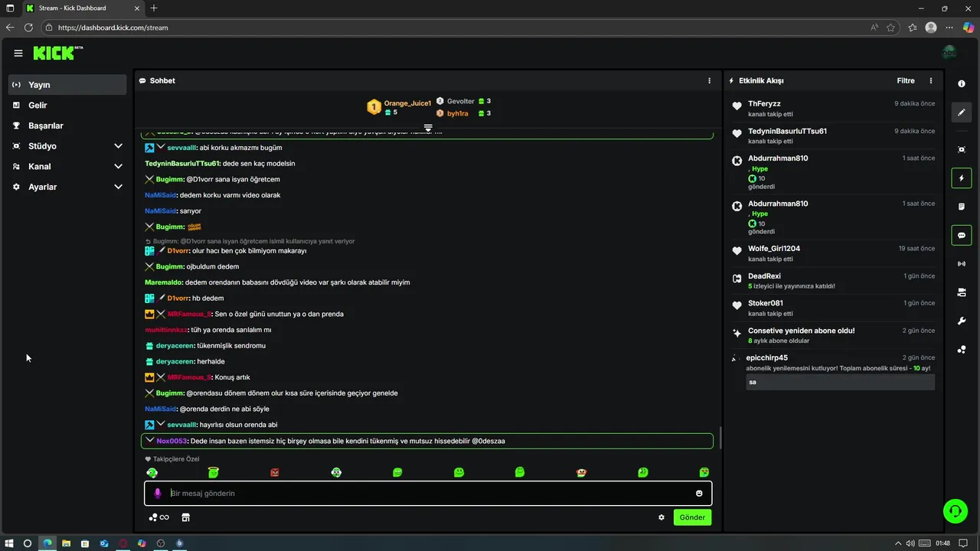Insert the first green emote with headphones
980x551 pixels.
click(x=152, y=472)
